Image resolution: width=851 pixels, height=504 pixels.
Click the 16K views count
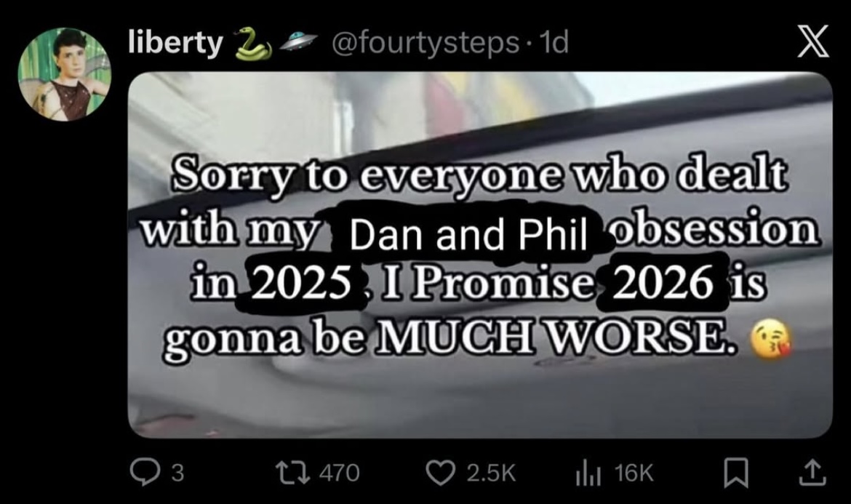[x=634, y=473]
